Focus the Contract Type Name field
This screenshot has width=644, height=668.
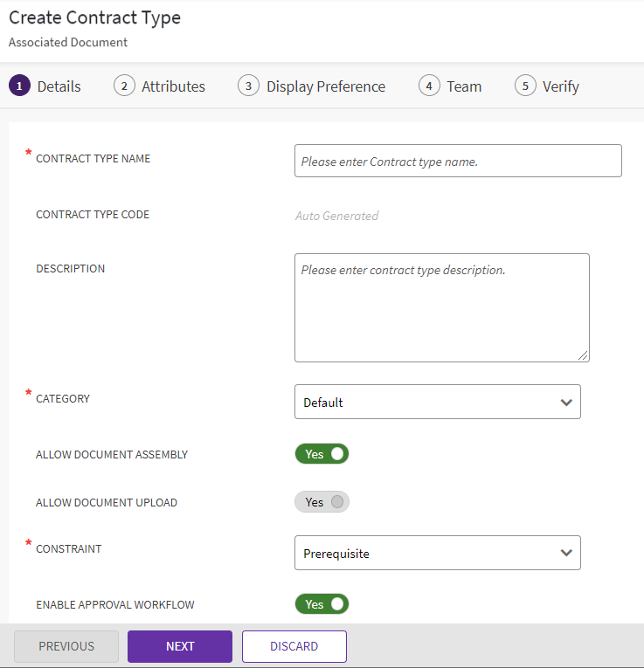(458, 162)
